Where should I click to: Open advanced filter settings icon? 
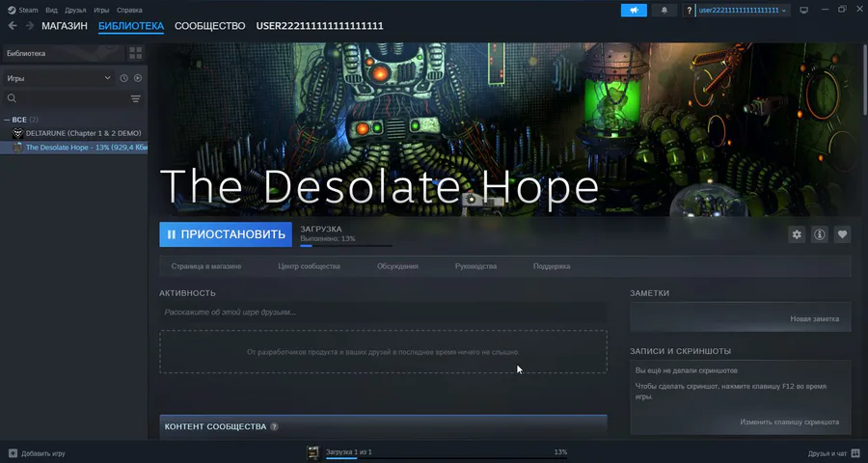click(136, 98)
